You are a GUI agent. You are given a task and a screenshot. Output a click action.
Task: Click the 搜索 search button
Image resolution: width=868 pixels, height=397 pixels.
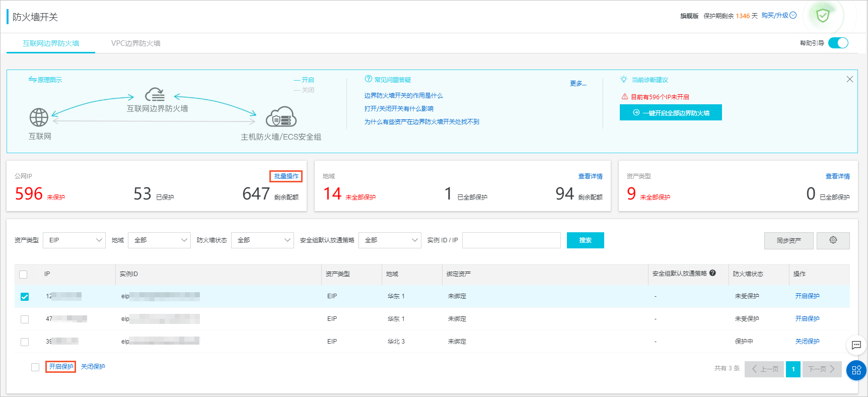[585, 240]
